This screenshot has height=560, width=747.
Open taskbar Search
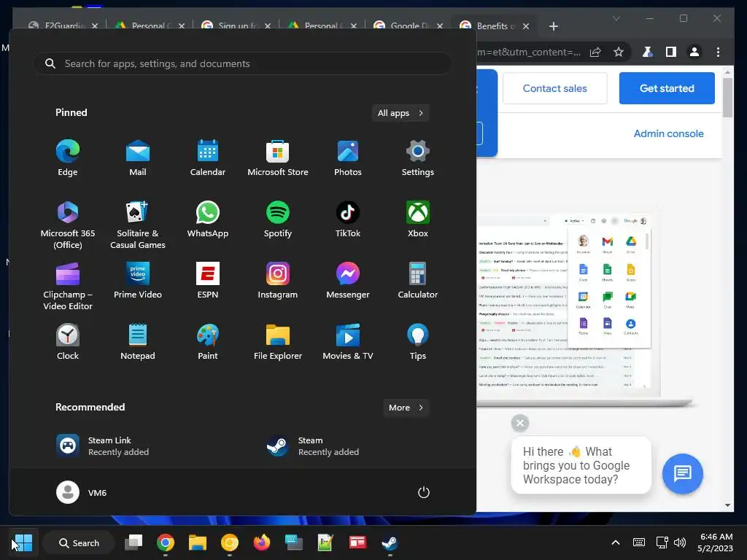pos(79,542)
